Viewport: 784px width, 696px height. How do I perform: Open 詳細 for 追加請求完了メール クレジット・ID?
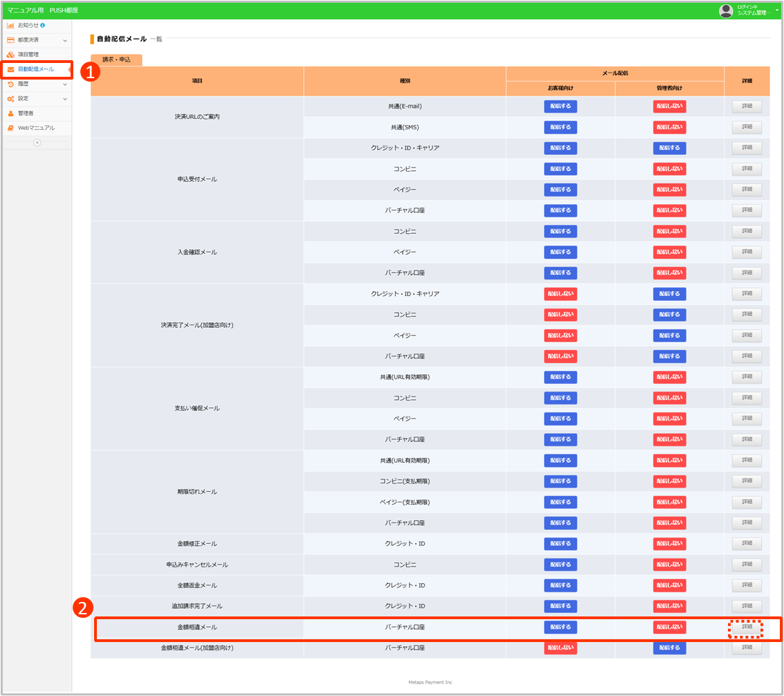click(x=746, y=605)
